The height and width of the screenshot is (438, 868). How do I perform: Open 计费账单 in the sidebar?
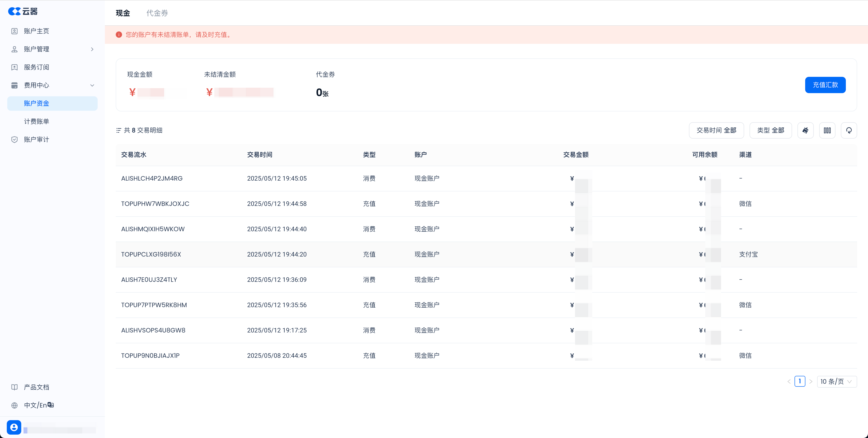tap(36, 121)
